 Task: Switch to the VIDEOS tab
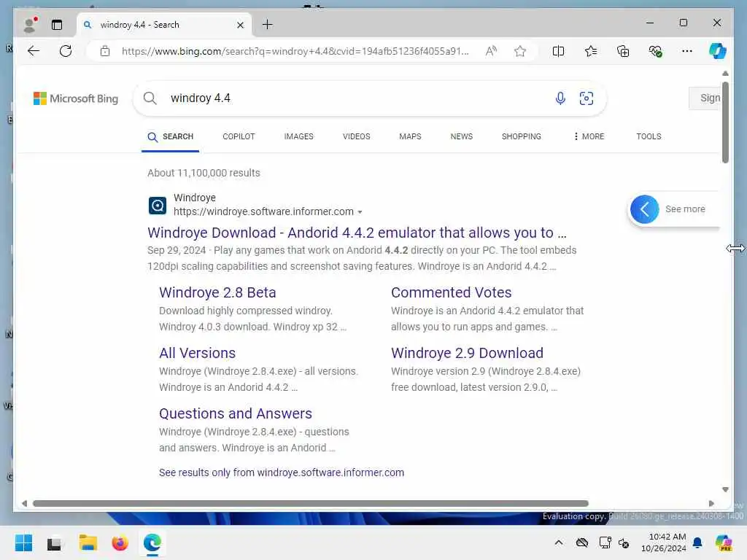(356, 136)
